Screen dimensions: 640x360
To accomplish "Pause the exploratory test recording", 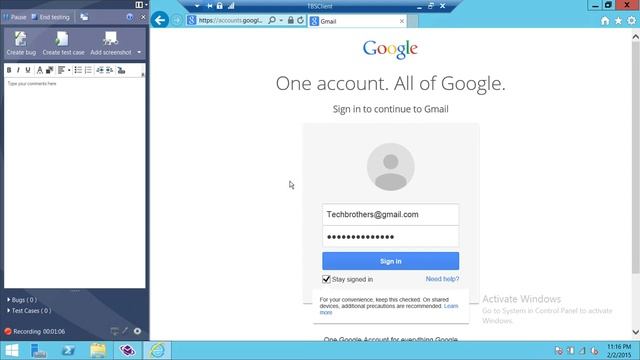I will [15, 17].
